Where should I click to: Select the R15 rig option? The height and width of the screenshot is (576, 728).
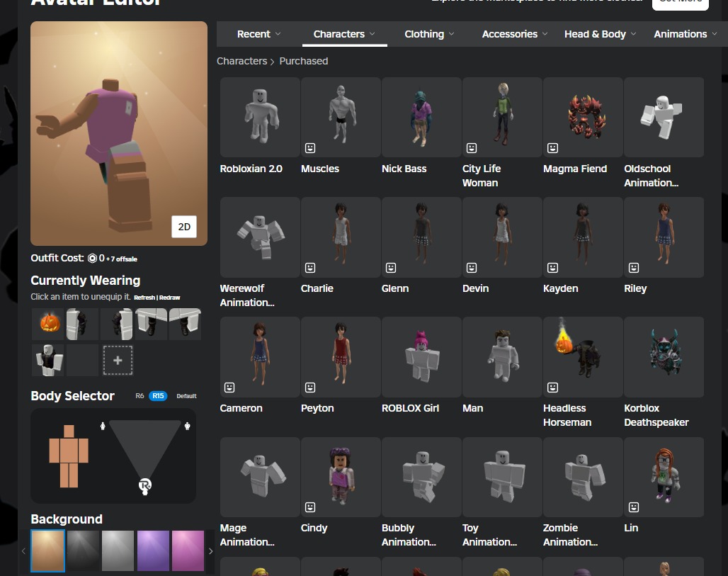(x=157, y=396)
